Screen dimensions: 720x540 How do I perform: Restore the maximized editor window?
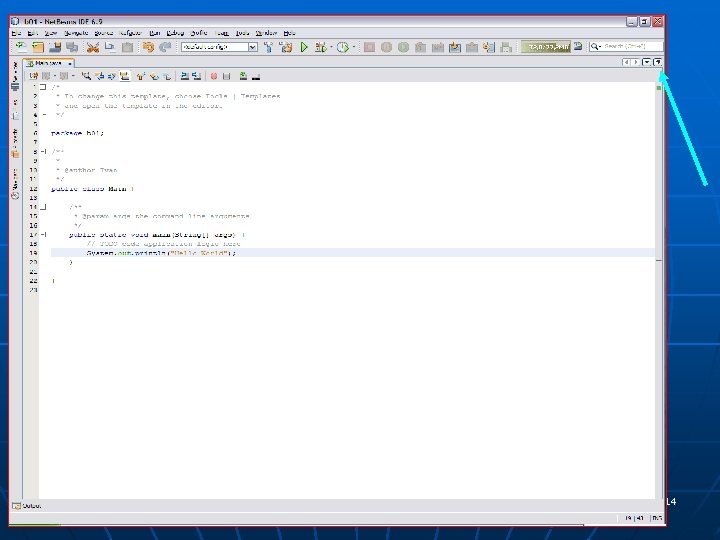pos(658,62)
